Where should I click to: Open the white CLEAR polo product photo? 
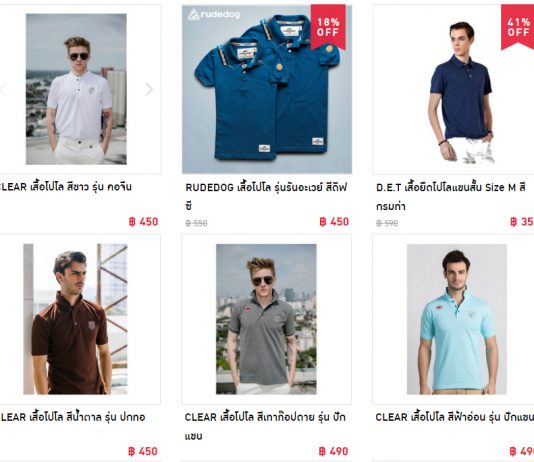[76, 89]
